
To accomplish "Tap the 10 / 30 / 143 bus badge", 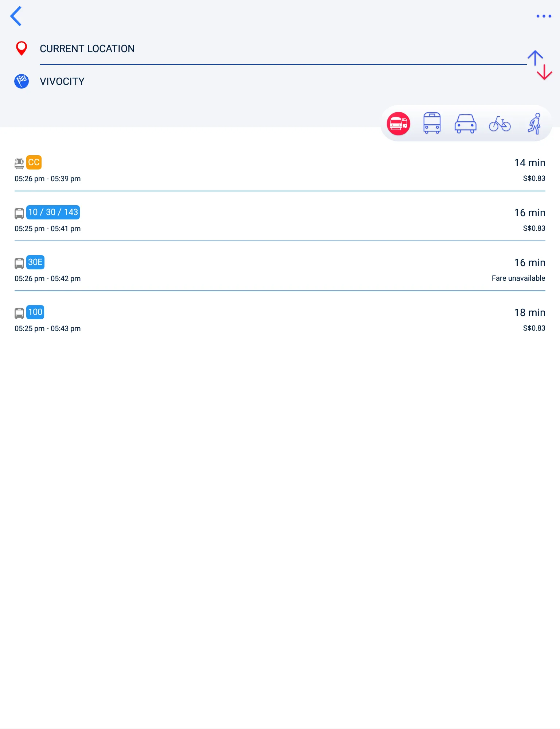I will click(x=53, y=212).
